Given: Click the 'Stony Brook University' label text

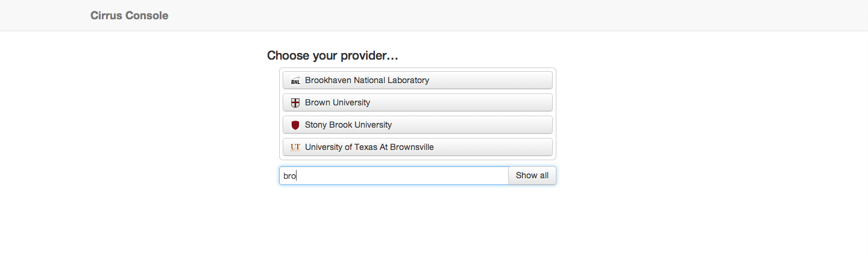Looking at the screenshot, I should [348, 125].
